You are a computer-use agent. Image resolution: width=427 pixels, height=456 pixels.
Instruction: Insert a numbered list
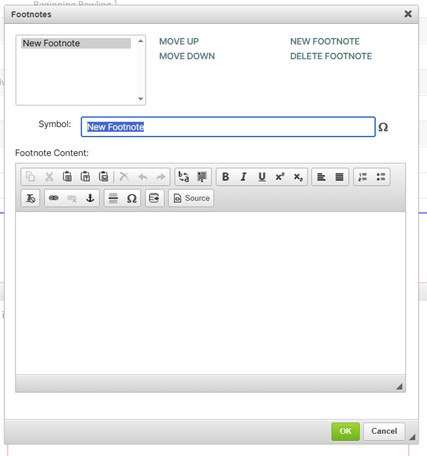pos(363,177)
